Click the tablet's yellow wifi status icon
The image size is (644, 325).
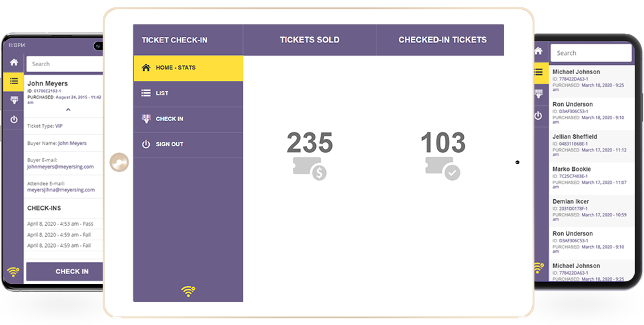tap(188, 291)
